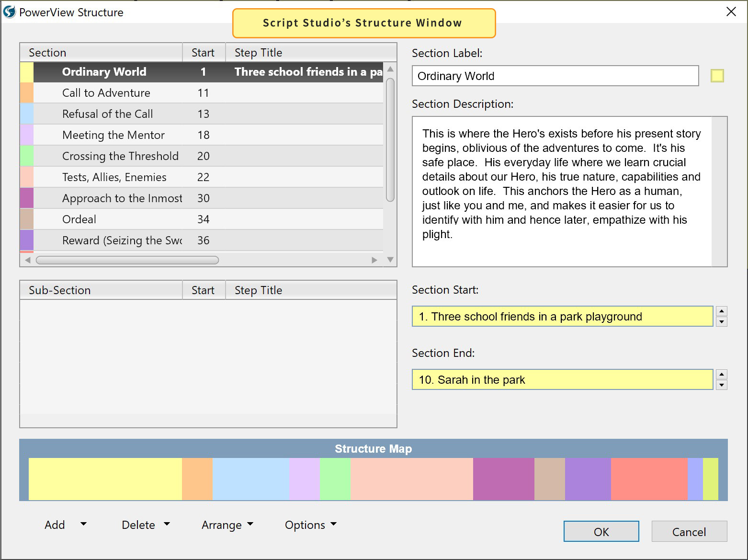The width and height of the screenshot is (748, 560).
Task: Click the start number 11 in Call to Adventure row
Action: pyautogui.click(x=204, y=93)
